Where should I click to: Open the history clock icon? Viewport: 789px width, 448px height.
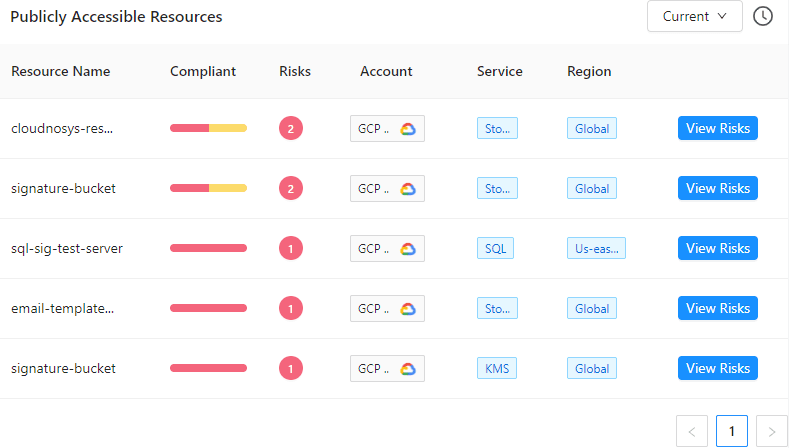tap(762, 16)
